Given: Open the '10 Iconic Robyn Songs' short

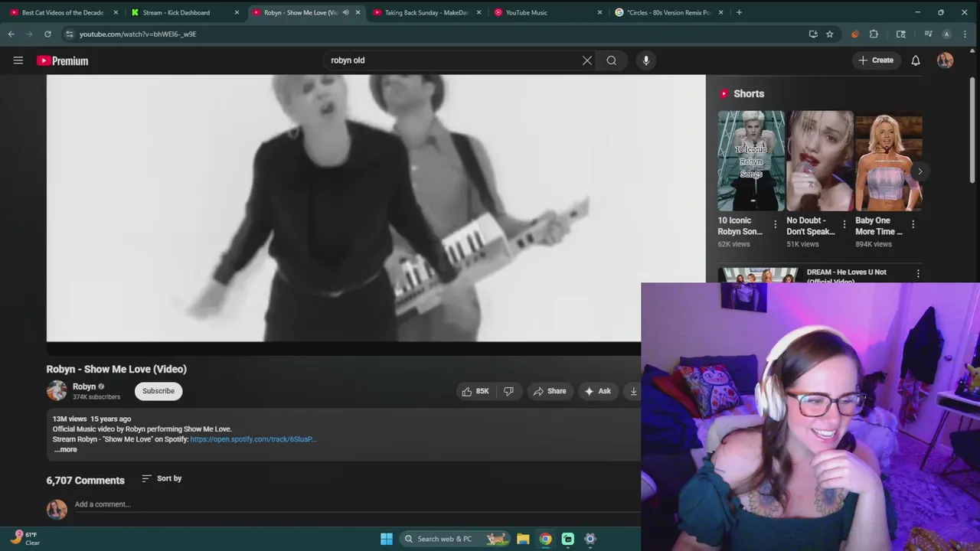Looking at the screenshot, I should (751, 161).
